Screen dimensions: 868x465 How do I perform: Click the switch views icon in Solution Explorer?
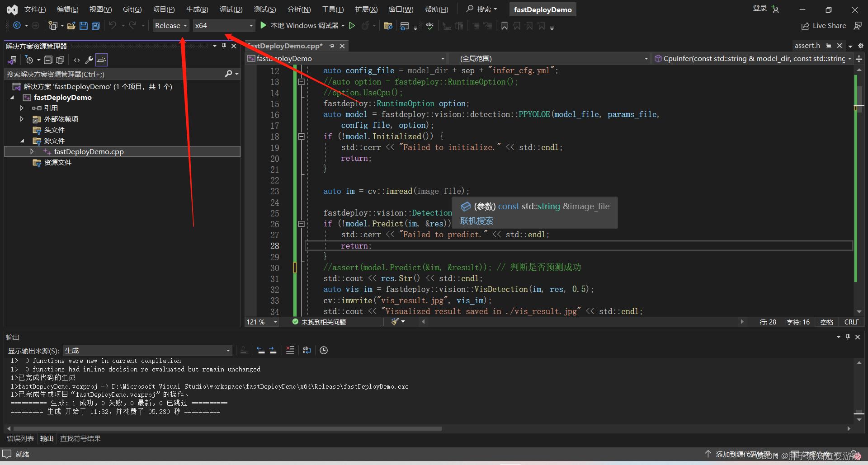click(12, 60)
